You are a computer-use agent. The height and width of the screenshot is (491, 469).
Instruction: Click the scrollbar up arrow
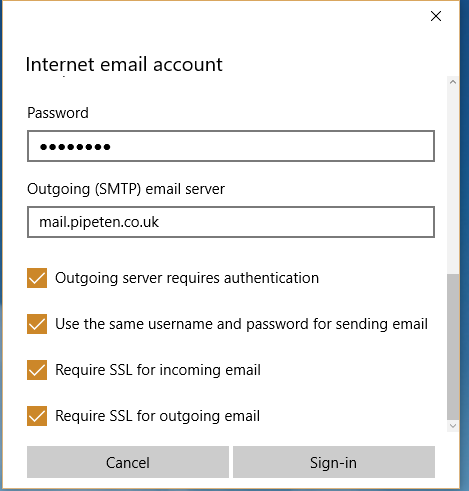[453, 82]
